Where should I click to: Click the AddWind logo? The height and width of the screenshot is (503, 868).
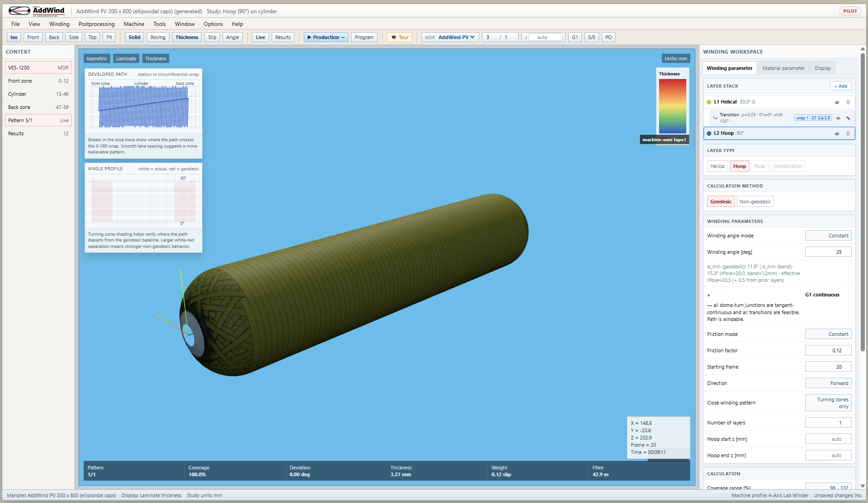click(x=37, y=11)
